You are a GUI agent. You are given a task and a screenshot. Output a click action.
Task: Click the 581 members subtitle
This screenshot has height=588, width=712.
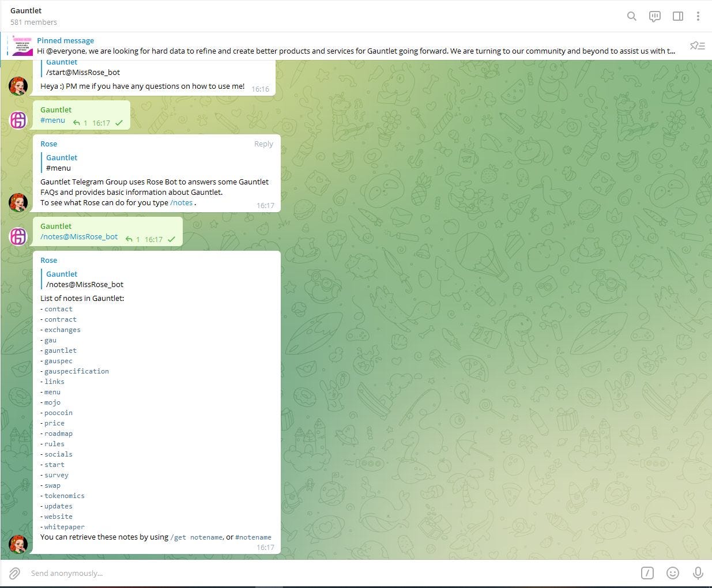tap(33, 22)
